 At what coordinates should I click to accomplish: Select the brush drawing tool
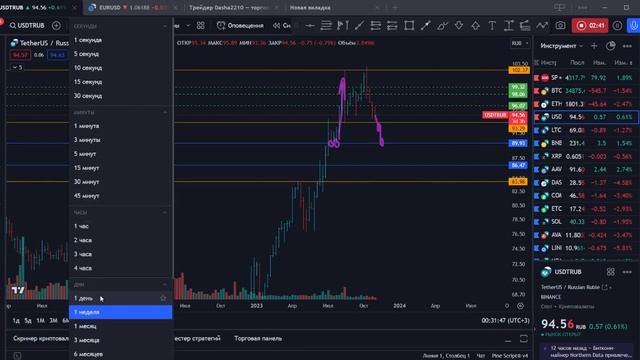click(442, 26)
